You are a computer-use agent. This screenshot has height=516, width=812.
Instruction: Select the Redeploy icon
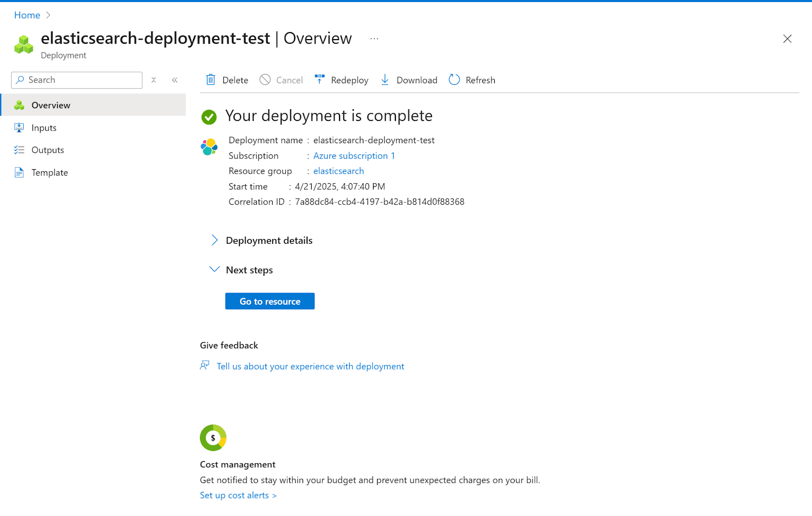point(319,79)
